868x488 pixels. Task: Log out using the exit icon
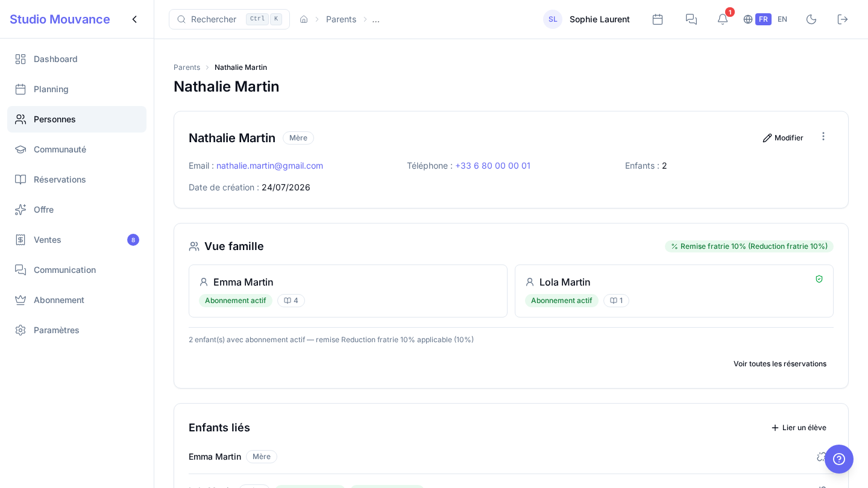click(x=843, y=19)
